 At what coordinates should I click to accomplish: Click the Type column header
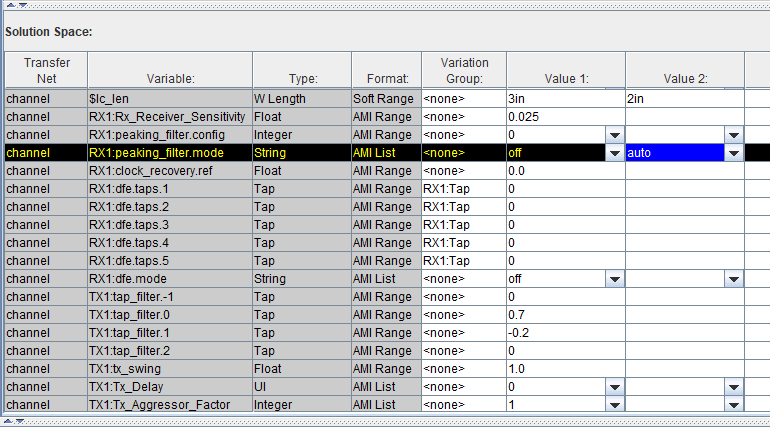pos(301,78)
